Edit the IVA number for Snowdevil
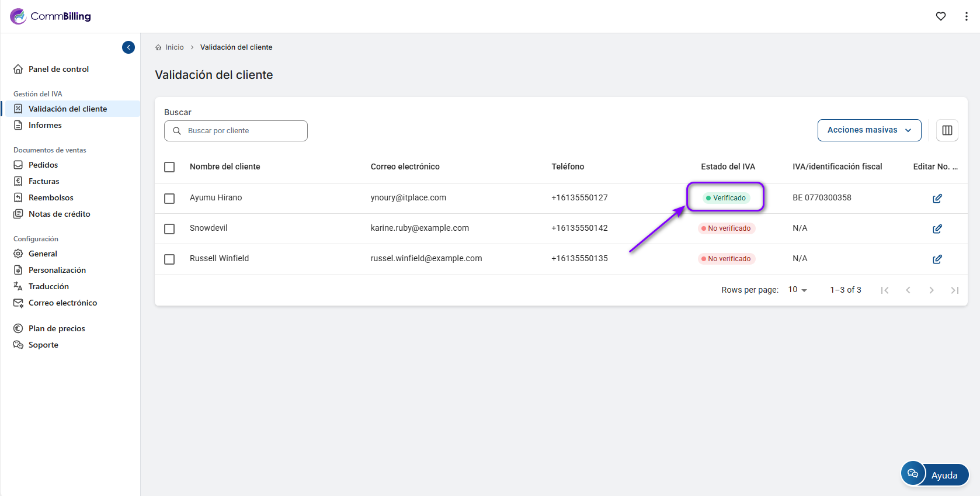980x496 pixels. click(x=937, y=229)
